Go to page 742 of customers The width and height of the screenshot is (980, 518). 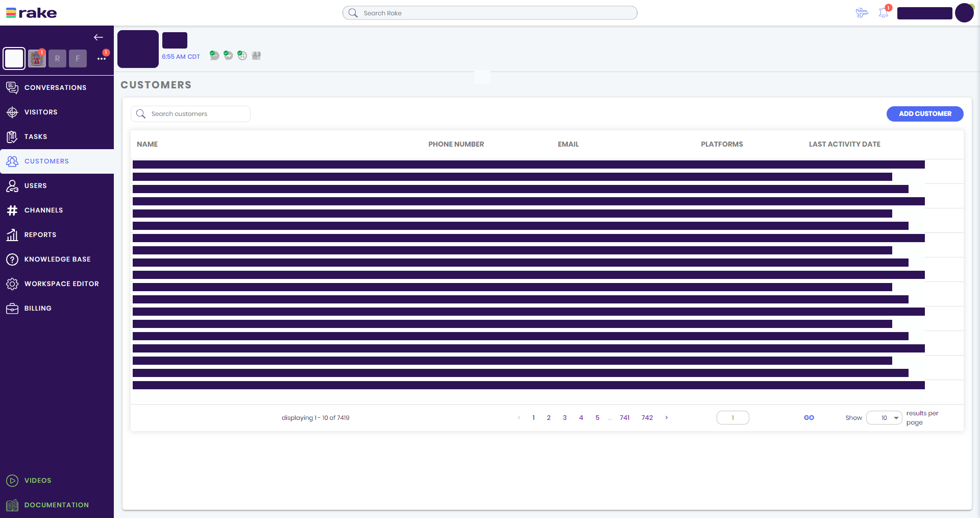point(647,418)
